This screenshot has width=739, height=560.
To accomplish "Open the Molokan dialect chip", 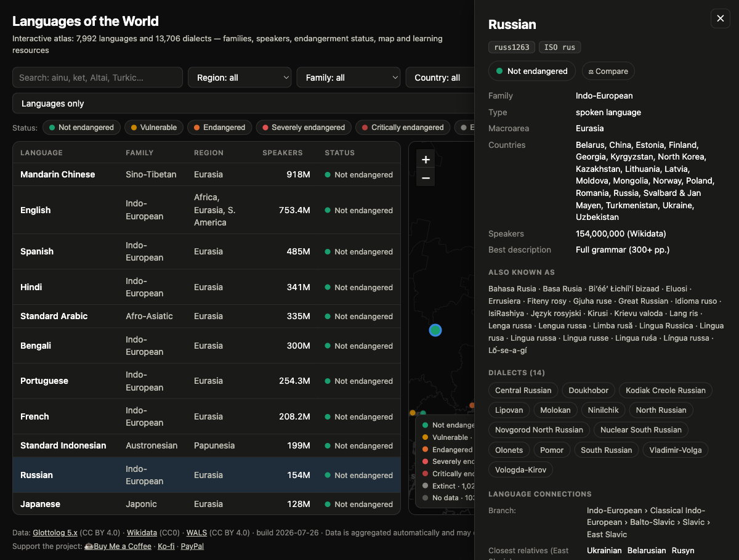I will pos(555,410).
